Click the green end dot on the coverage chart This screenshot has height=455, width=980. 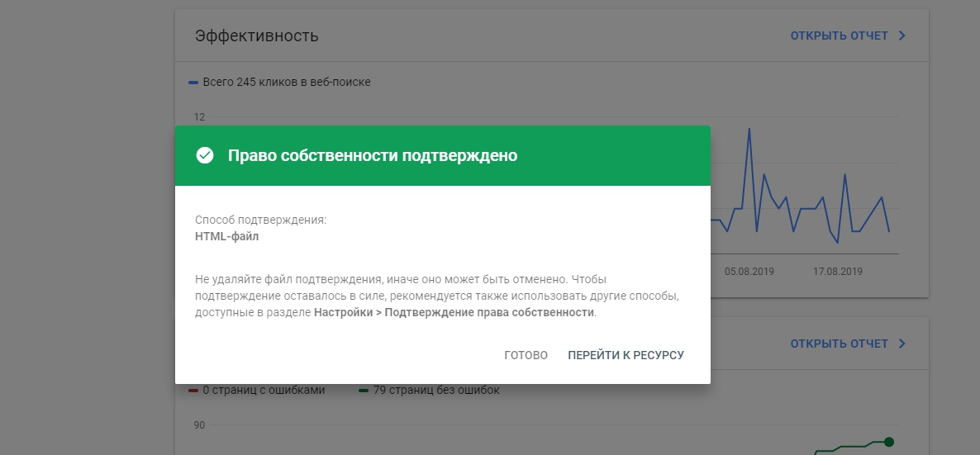point(888,442)
